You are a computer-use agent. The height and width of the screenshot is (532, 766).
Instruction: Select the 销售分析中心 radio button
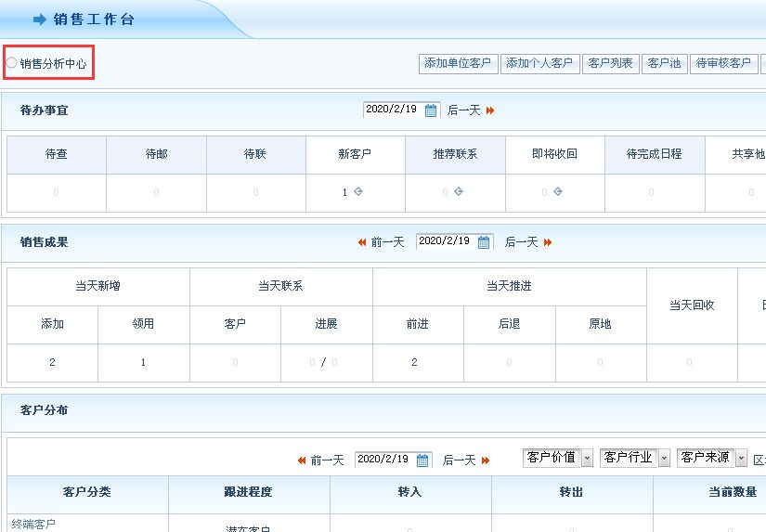(x=12, y=63)
